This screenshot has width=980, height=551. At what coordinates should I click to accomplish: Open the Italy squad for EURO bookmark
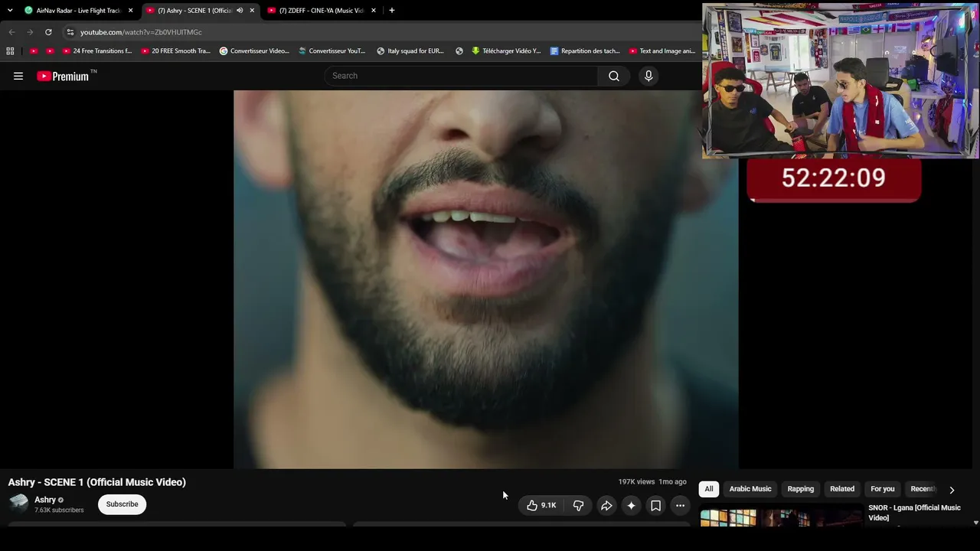tap(410, 51)
